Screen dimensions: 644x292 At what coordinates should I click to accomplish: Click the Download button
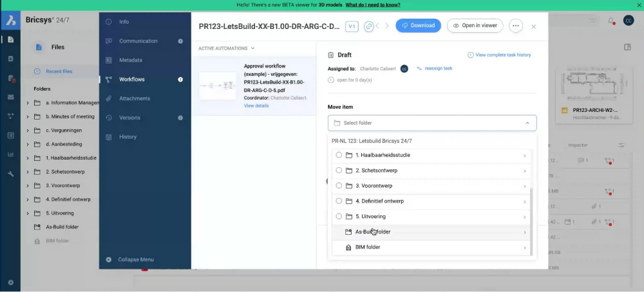[x=418, y=26]
